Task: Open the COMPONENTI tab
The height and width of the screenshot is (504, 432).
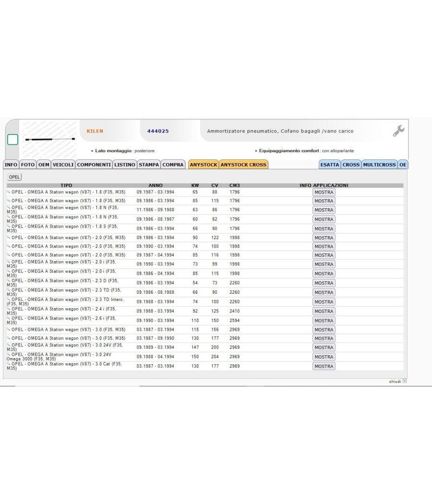Action: pos(94,165)
